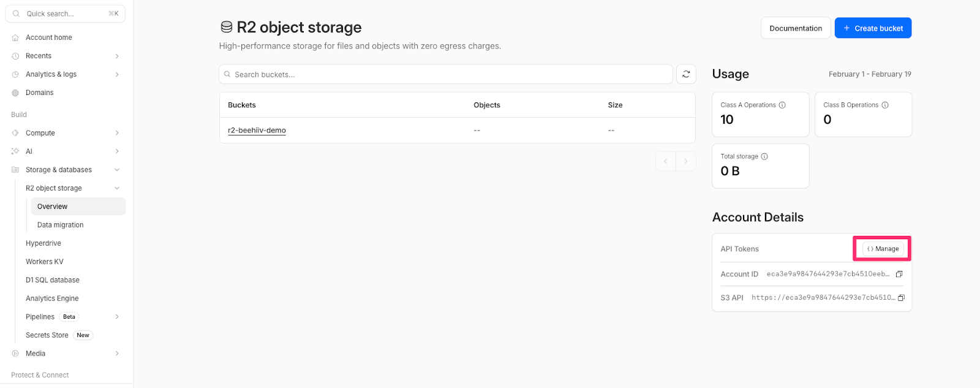Click the Create bucket button
Image resolution: width=980 pixels, height=388 pixels.
(x=873, y=28)
